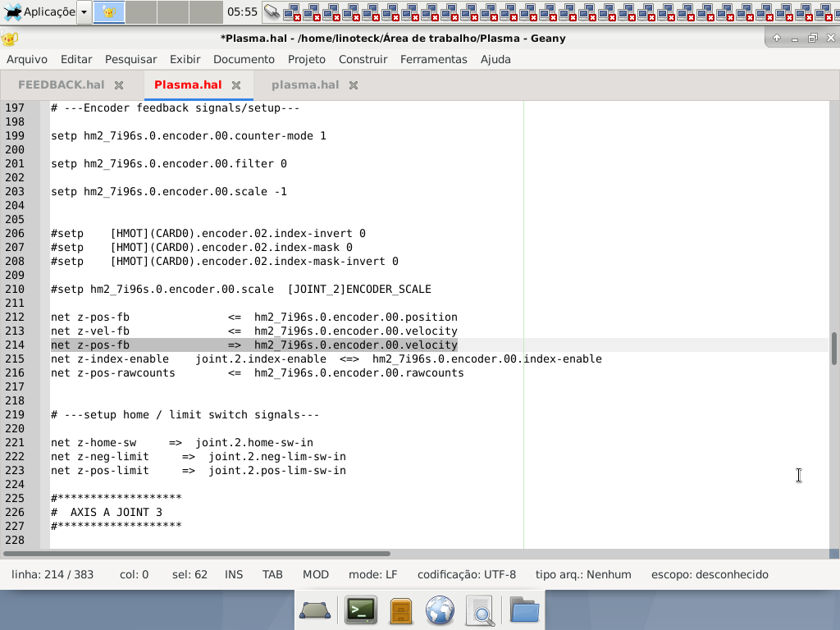
Task: Click the text "[JOINT_2]ENCODER_SCALE"
Action: (x=359, y=290)
